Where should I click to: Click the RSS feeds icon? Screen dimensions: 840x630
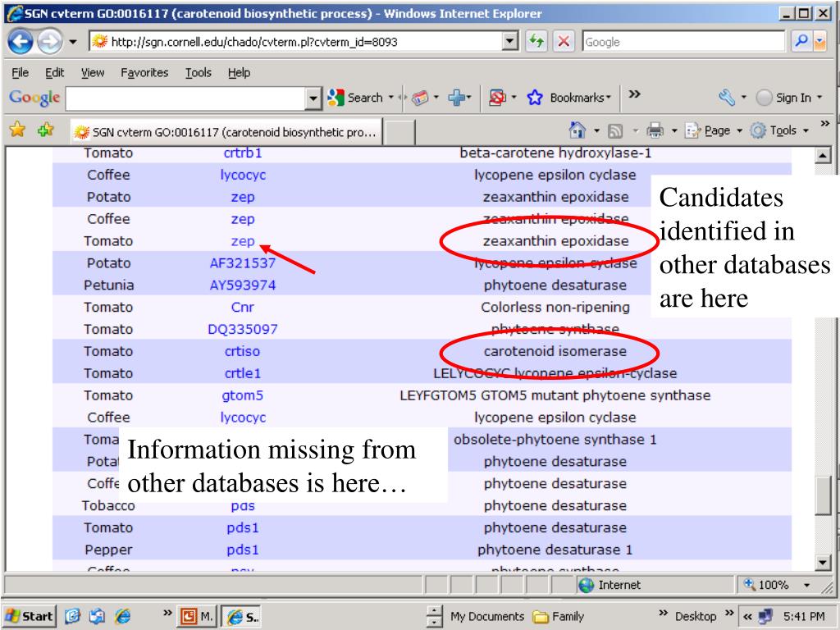click(615, 130)
